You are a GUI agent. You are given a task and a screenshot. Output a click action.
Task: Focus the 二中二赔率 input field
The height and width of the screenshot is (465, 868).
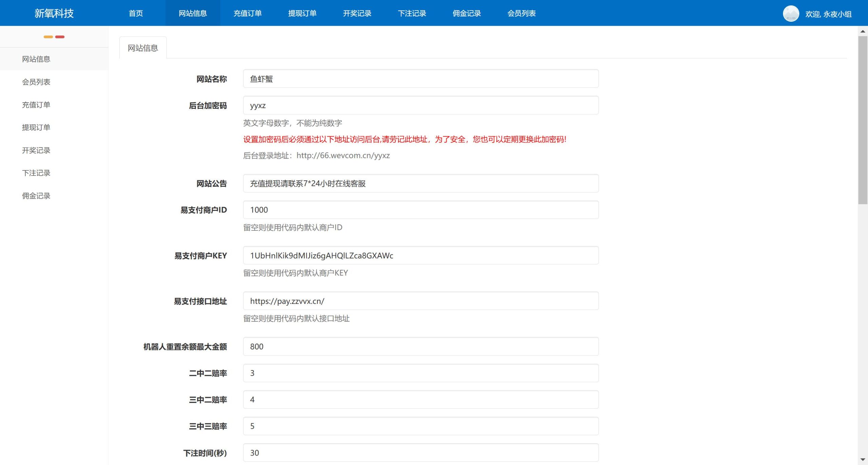point(421,373)
